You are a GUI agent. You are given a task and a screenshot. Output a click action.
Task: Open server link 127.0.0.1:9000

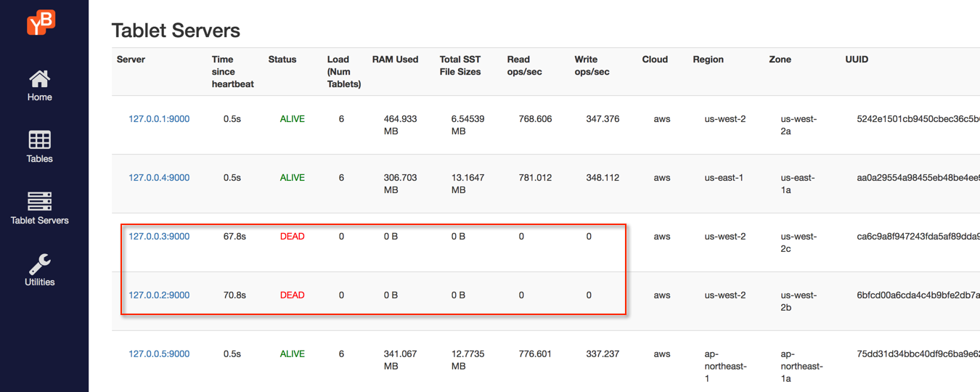[x=159, y=119]
